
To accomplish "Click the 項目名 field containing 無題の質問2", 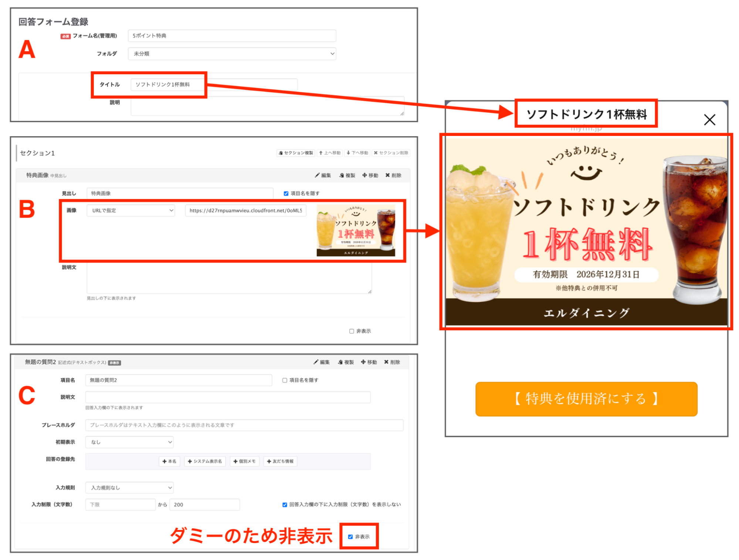I will tap(179, 380).
